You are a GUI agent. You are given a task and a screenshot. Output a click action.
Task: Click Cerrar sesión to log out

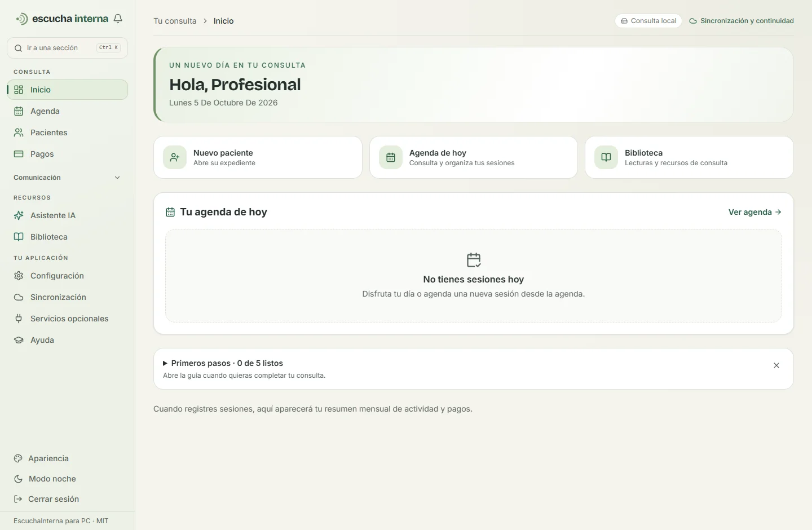pyautogui.click(x=68, y=499)
